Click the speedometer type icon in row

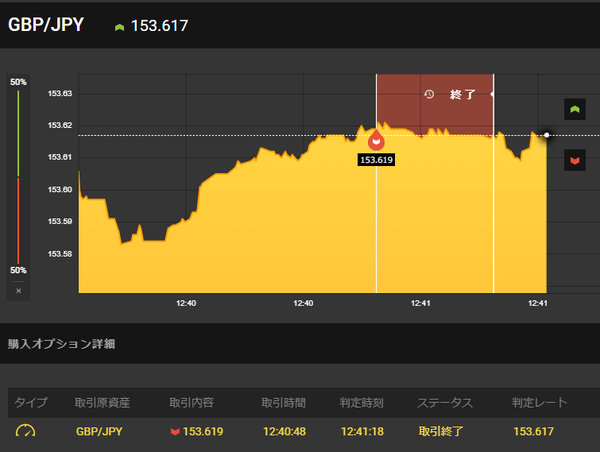tap(25, 431)
